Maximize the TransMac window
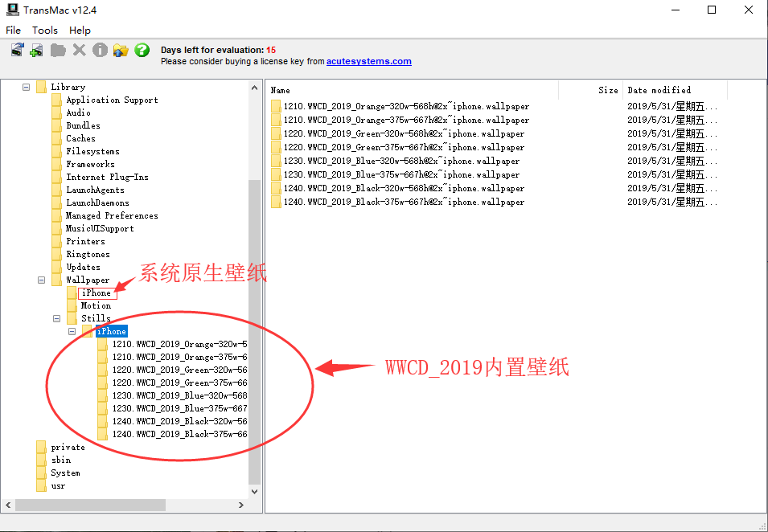Viewport: 768px width, 532px height. (712, 10)
